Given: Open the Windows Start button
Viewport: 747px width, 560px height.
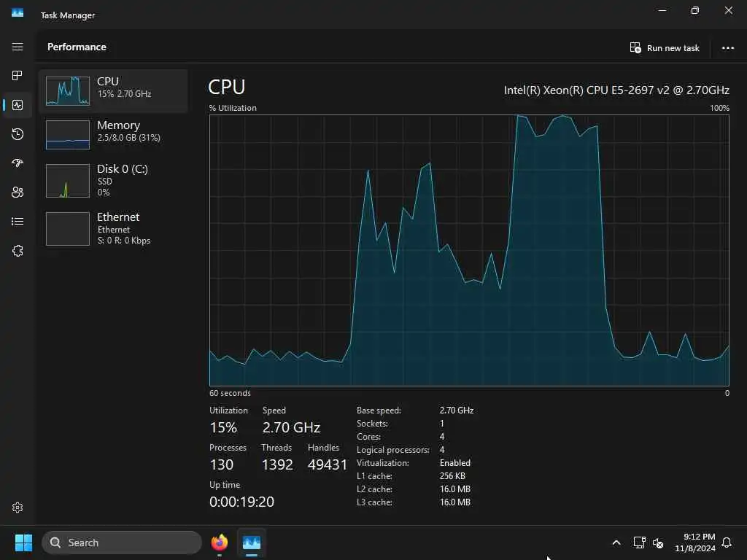Looking at the screenshot, I should (23, 542).
